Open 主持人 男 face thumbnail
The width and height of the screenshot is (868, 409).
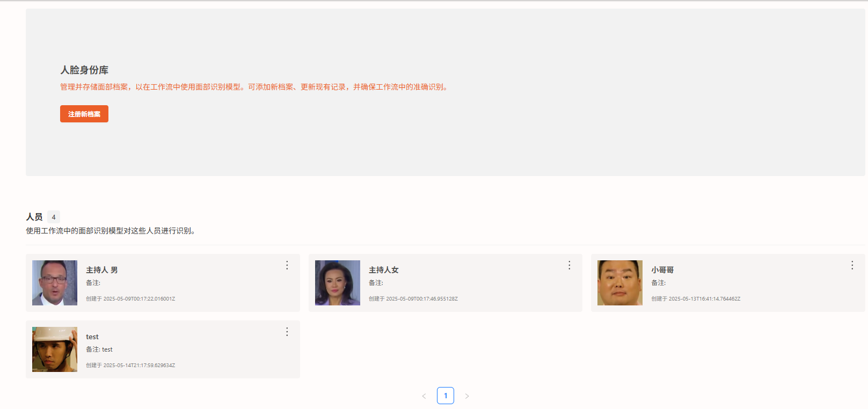click(x=55, y=283)
